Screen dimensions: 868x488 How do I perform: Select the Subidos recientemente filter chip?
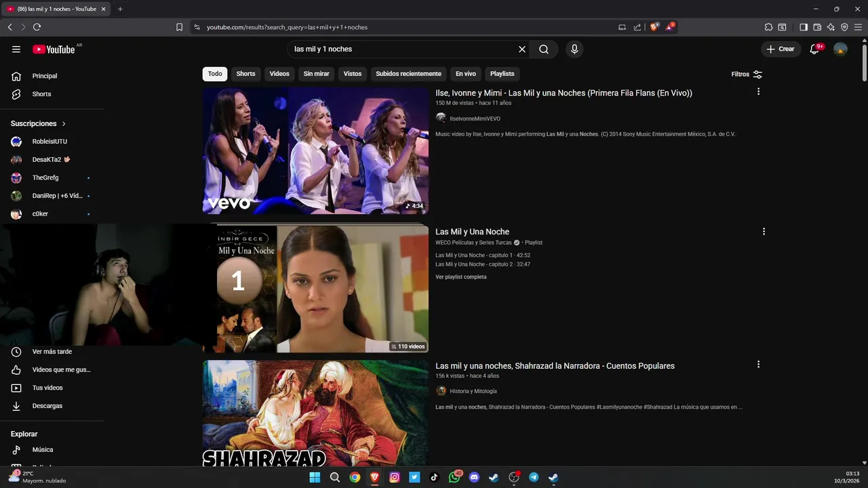tap(408, 73)
